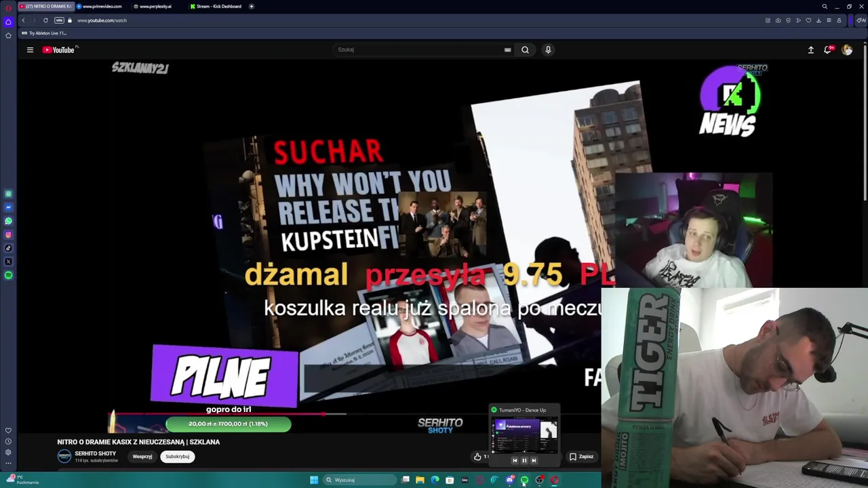Like the video with thumbs-up button
Image resolution: width=868 pixels, height=488 pixels.
tap(477, 457)
